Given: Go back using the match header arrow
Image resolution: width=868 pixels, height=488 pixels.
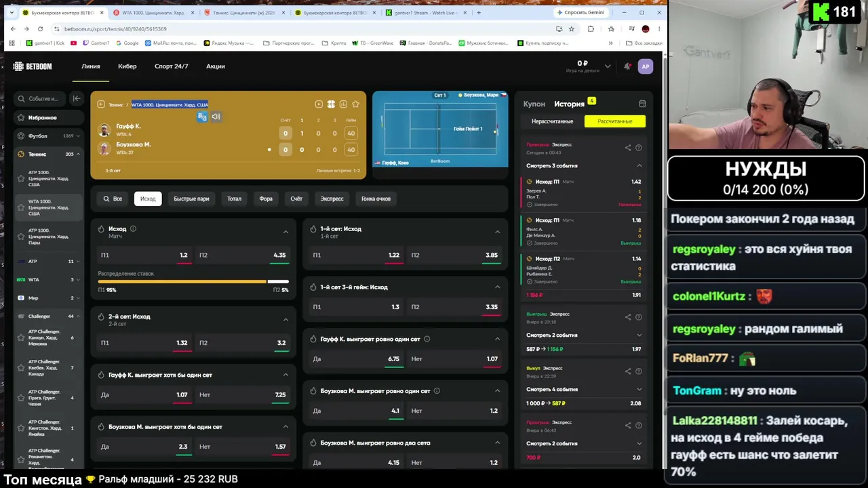Looking at the screenshot, I should click(101, 104).
